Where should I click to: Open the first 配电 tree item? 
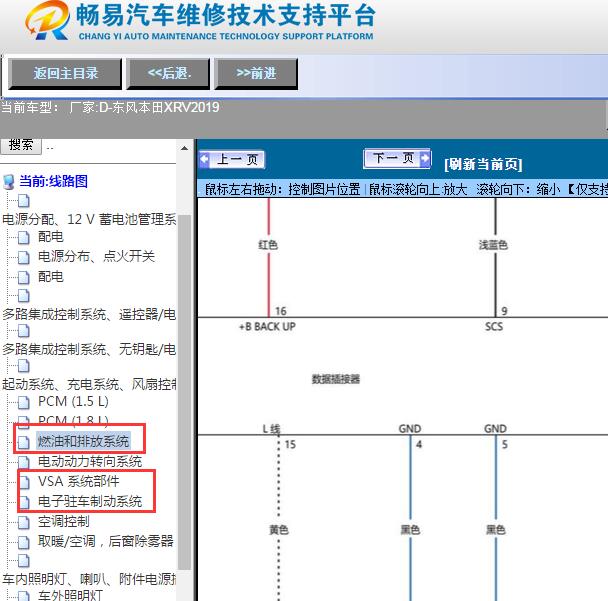click(50, 237)
